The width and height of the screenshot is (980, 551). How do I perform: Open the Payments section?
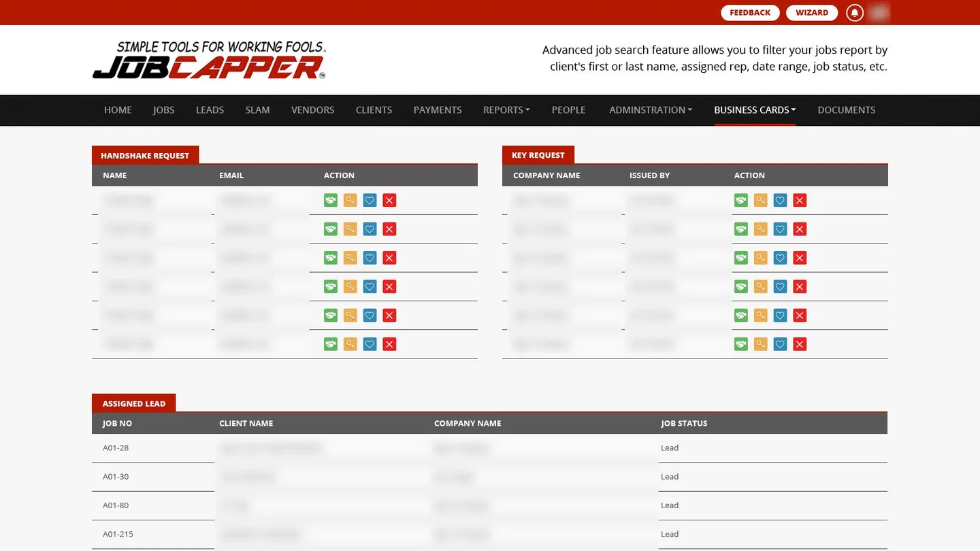coord(438,110)
